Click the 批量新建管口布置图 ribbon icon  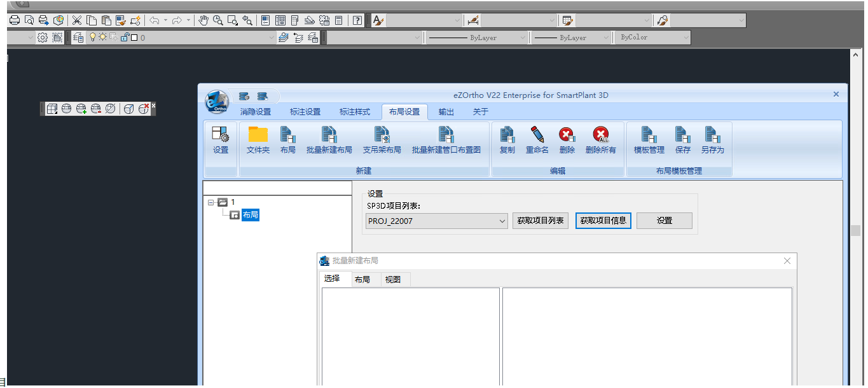coord(446,140)
